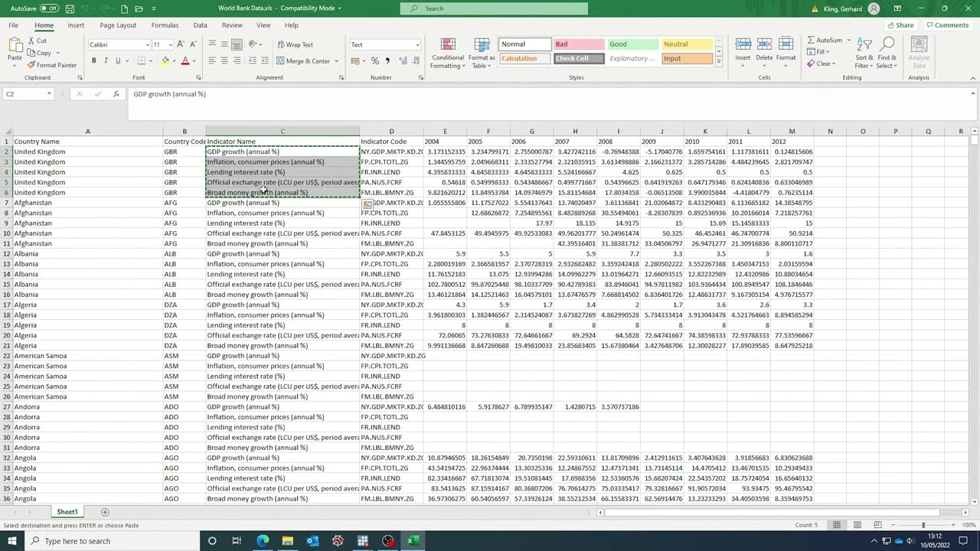
Task: Click the Fill Color paint bucket
Action: (165, 60)
